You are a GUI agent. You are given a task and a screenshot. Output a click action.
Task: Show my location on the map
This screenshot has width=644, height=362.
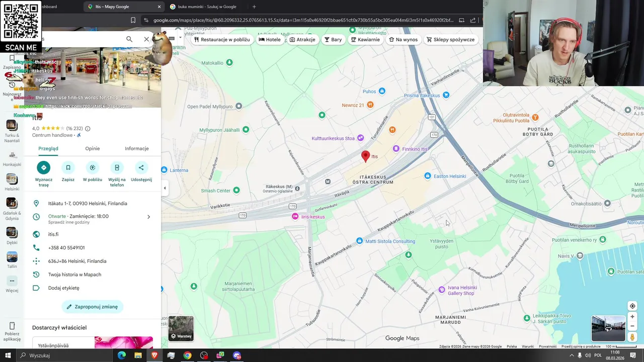point(632,306)
